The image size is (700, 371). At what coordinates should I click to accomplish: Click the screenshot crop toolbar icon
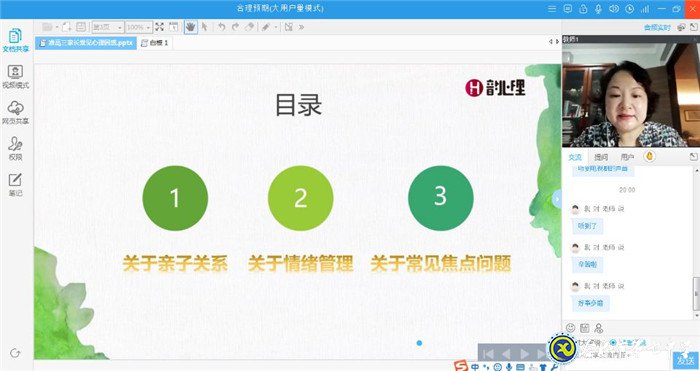point(289,27)
